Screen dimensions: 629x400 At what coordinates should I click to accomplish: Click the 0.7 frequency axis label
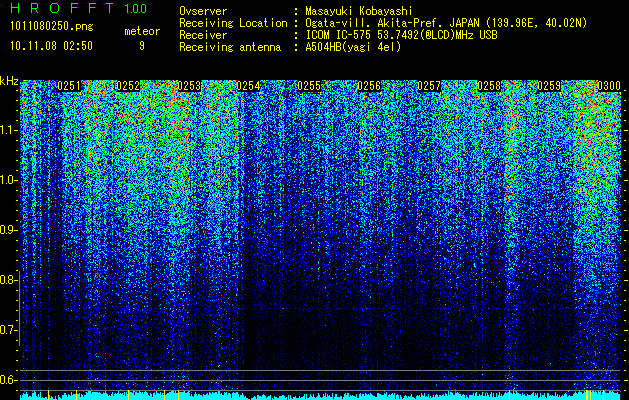[8, 330]
